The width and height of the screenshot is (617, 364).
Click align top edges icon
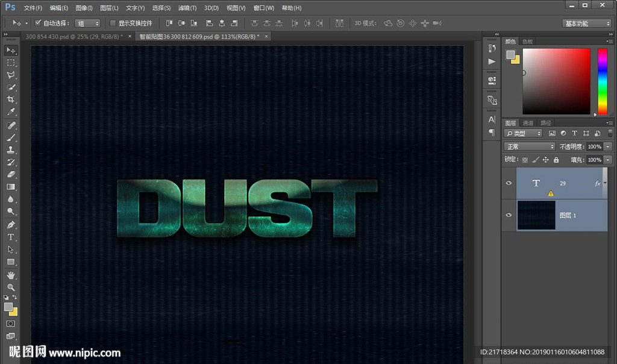click(x=169, y=24)
